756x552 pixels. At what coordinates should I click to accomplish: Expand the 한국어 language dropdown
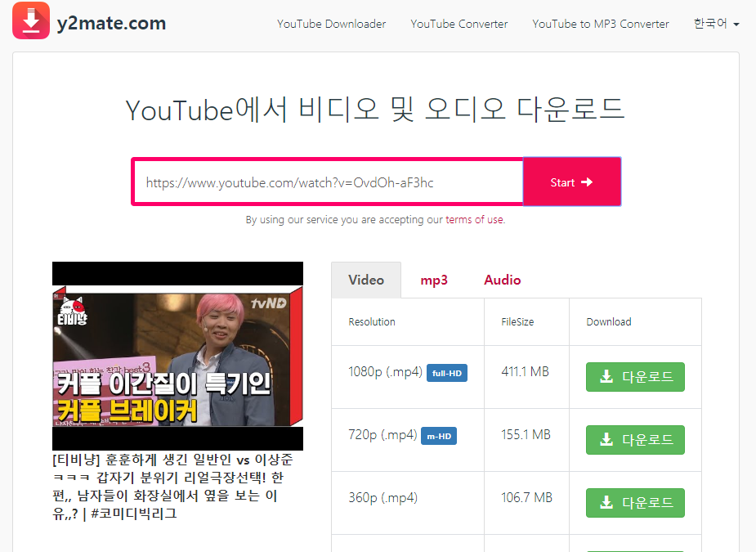[x=716, y=24]
